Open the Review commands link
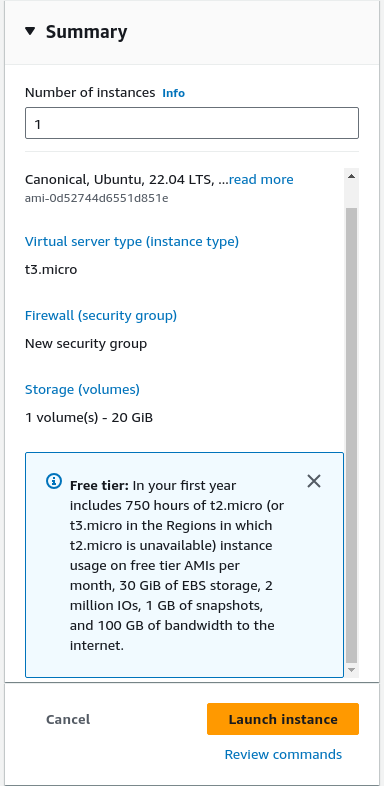Viewport: 384px width, 786px height. (x=283, y=754)
